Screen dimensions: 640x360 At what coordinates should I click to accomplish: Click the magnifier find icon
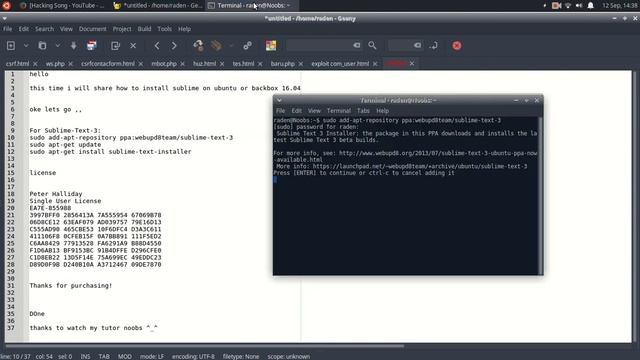pos(372,46)
